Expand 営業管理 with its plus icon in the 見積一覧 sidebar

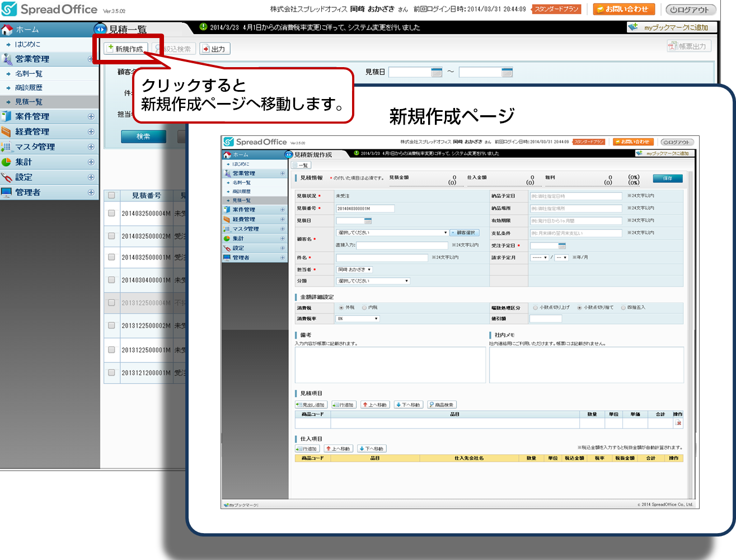coord(91,59)
